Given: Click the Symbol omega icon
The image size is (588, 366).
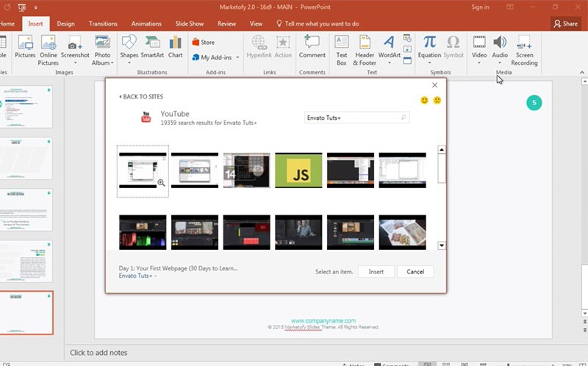Looking at the screenshot, I should (x=453, y=42).
